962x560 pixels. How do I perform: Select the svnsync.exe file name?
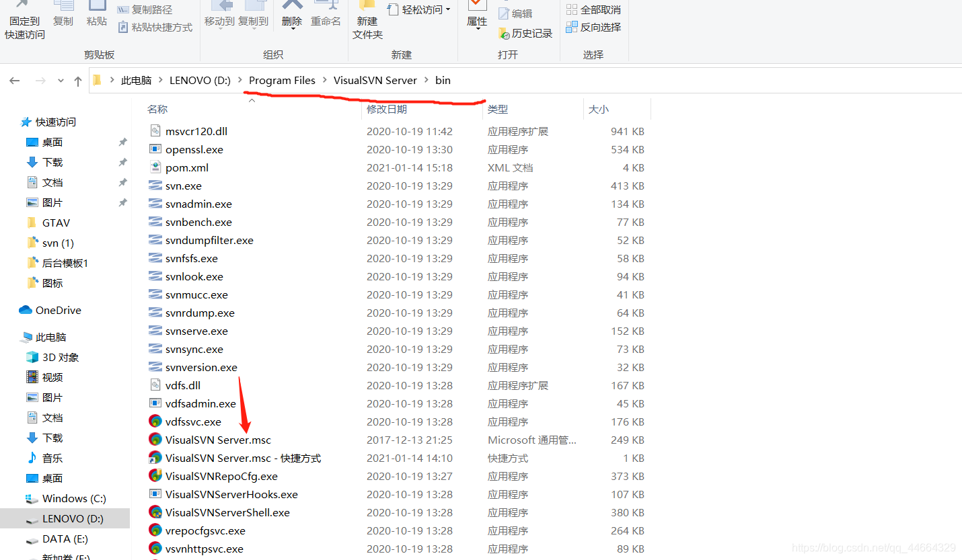(x=194, y=349)
